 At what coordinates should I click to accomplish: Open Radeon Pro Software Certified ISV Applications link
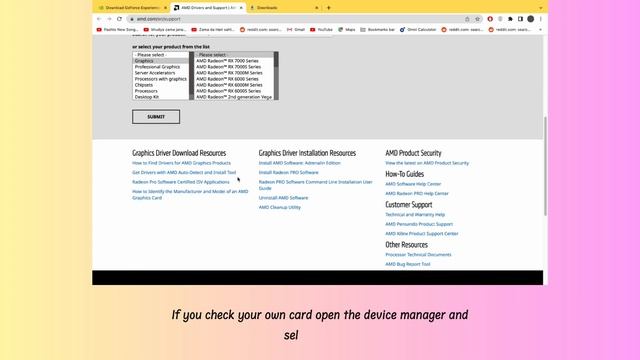(x=181, y=182)
